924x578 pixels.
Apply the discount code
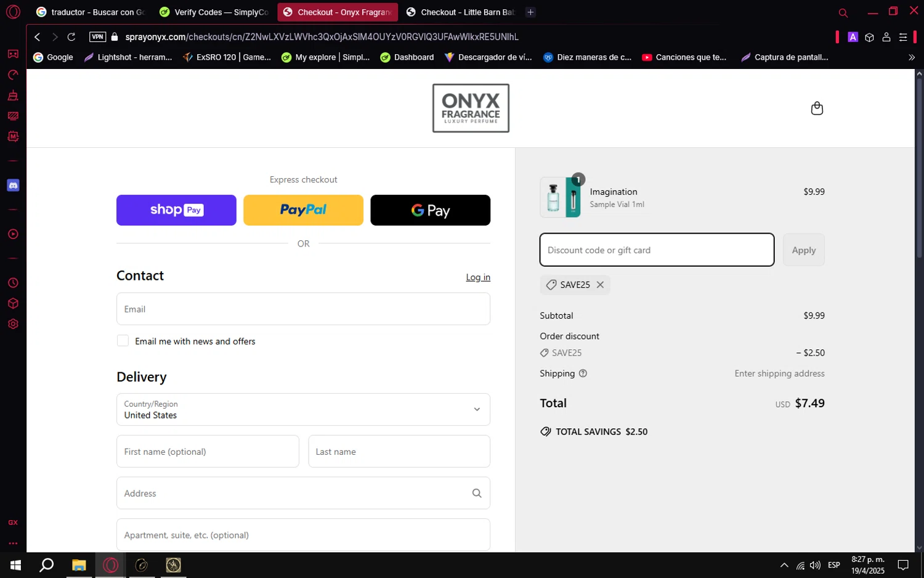[x=804, y=250]
